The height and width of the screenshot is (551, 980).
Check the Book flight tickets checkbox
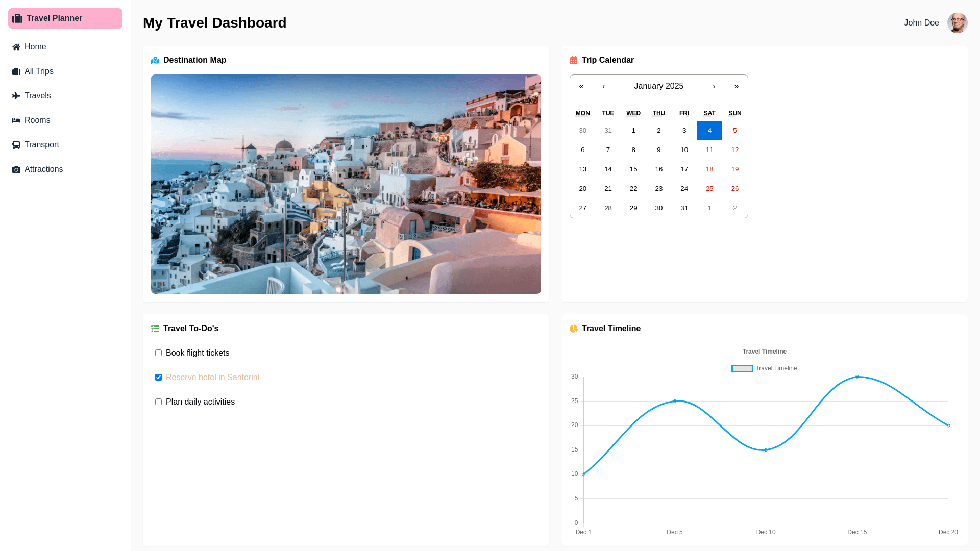158,353
